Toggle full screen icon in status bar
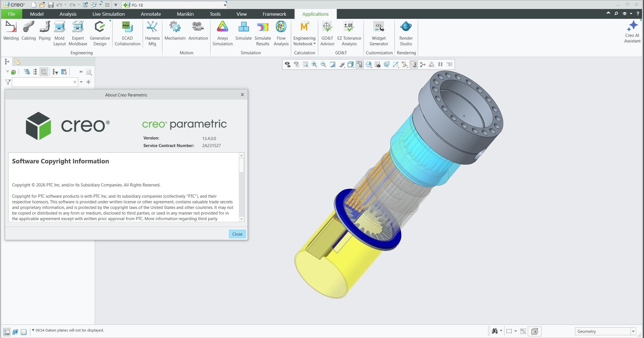The image size is (644, 338). (x=24, y=332)
